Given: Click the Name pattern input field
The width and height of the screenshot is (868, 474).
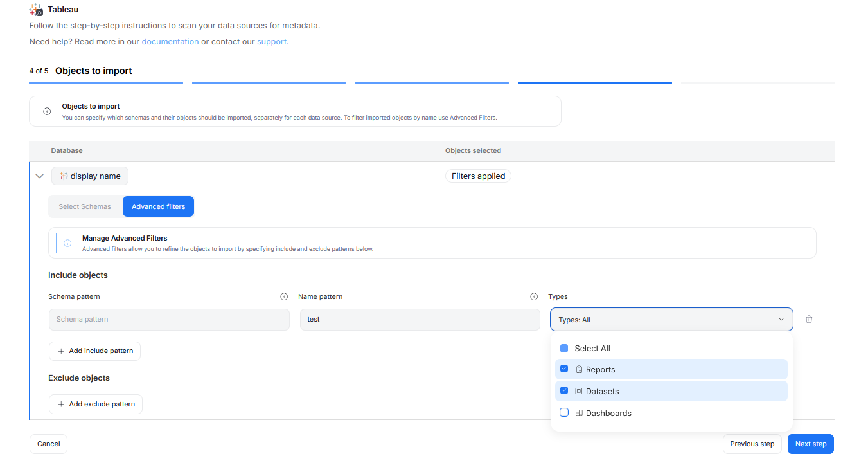Looking at the screenshot, I should click(420, 320).
